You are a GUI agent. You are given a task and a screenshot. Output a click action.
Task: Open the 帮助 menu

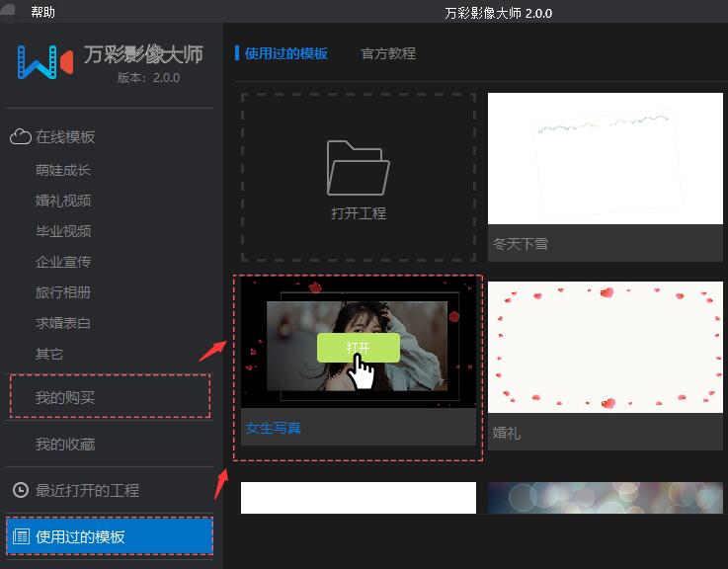[x=42, y=13]
